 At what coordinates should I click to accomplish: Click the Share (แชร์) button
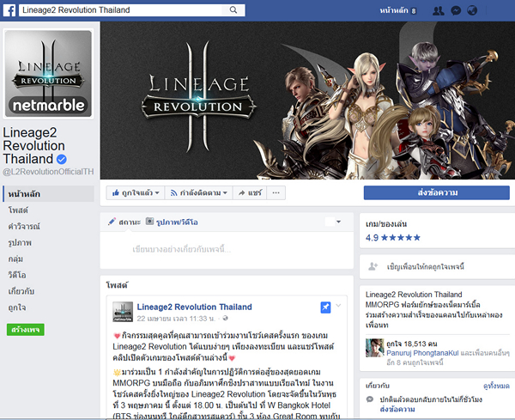(x=249, y=192)
